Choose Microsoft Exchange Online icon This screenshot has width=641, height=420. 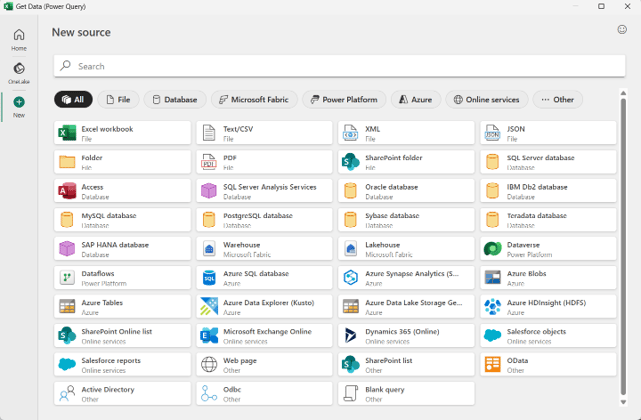209,336
